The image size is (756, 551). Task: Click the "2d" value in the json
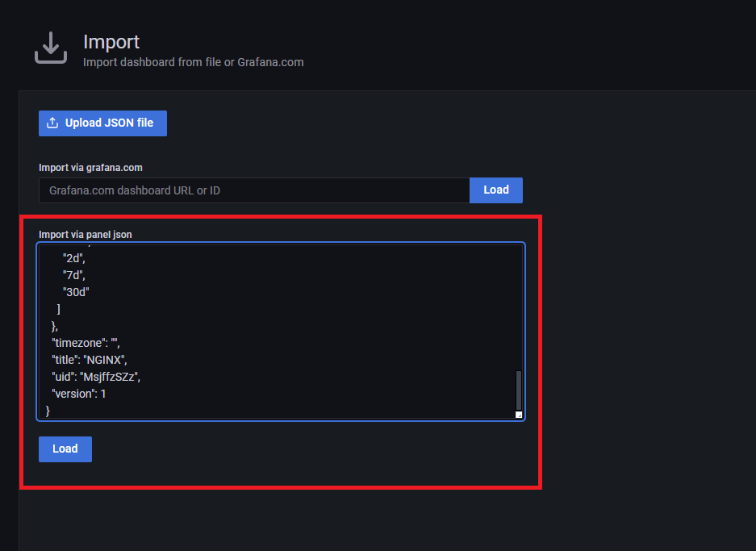tap(74, 258)
